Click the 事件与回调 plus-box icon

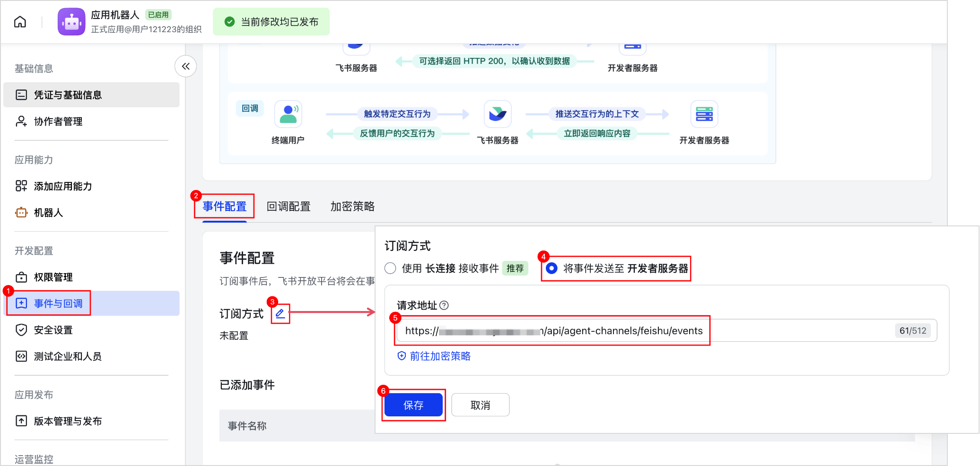pyautogui.click(x=21, y=303)
